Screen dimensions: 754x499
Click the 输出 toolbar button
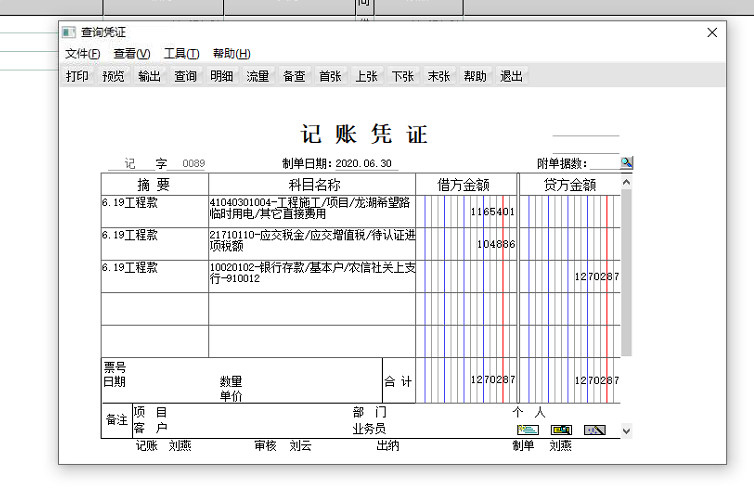click(149, 76)
